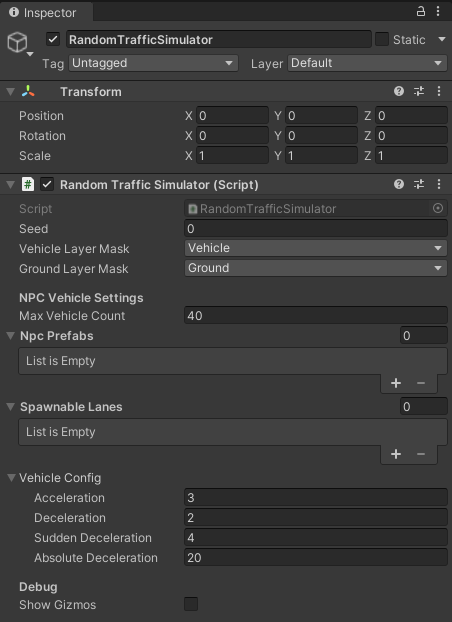Viewport: 452px width, 622px height.
Task: Click the Position label
Action: pos(41,116)
